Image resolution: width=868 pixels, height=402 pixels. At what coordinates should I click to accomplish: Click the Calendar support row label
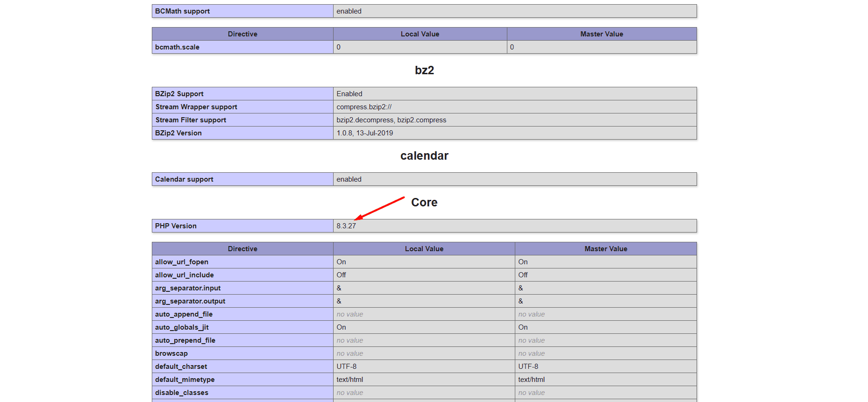click(x=184, y=179)
